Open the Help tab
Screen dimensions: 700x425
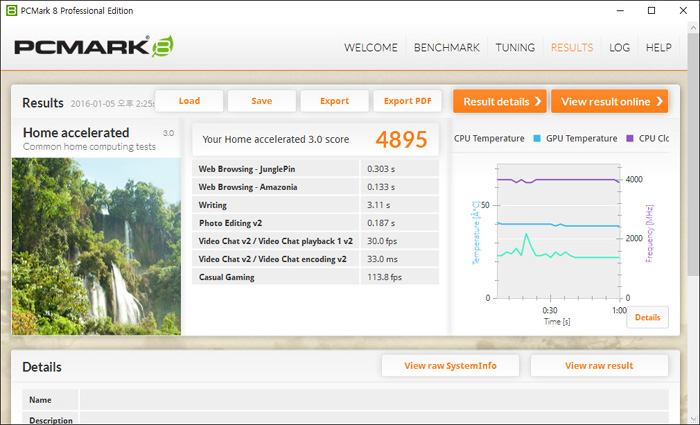[x=658, y=48]
